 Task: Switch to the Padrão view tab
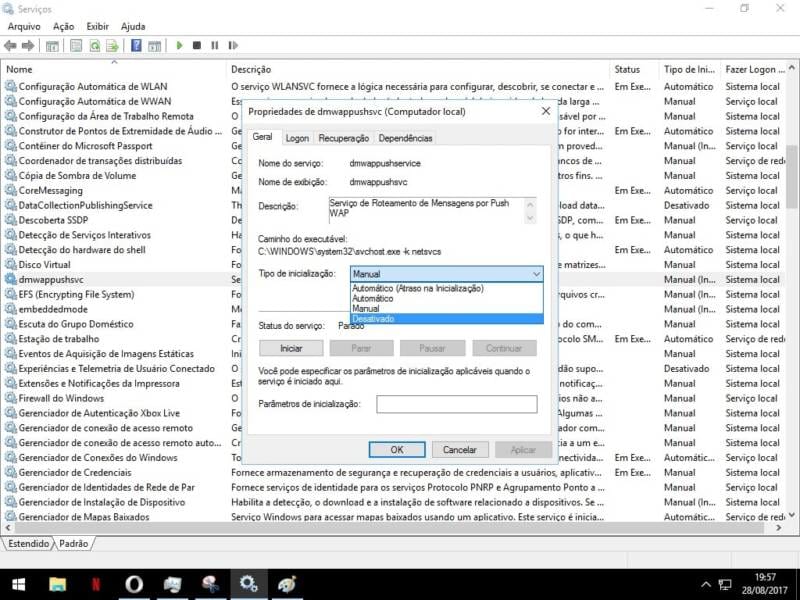click(x=73, y=543)
